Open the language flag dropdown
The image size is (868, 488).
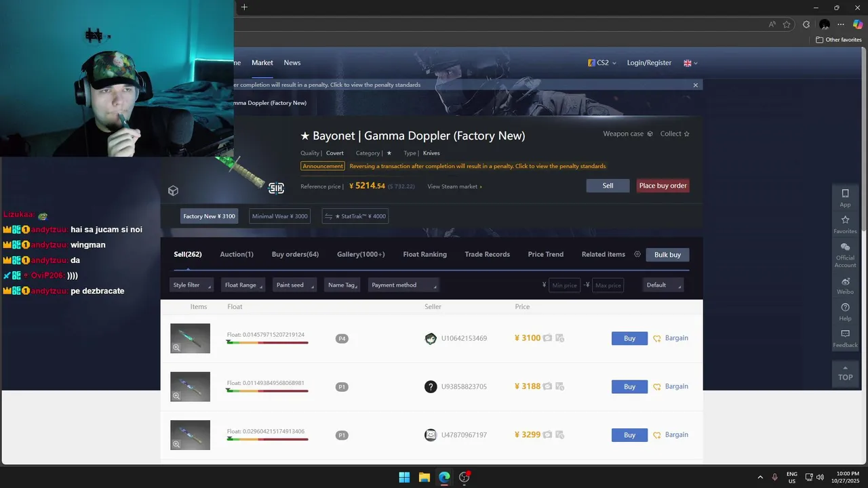[x=690, y=63]
